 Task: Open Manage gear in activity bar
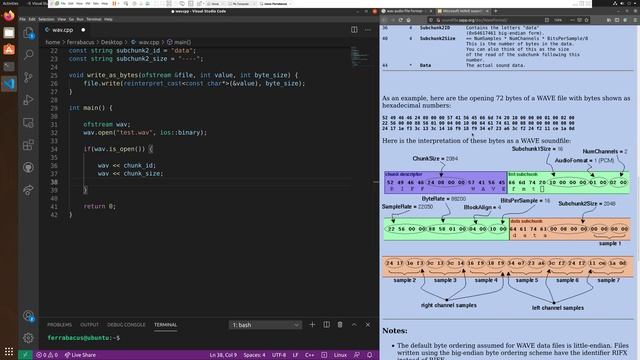(28, 338)
